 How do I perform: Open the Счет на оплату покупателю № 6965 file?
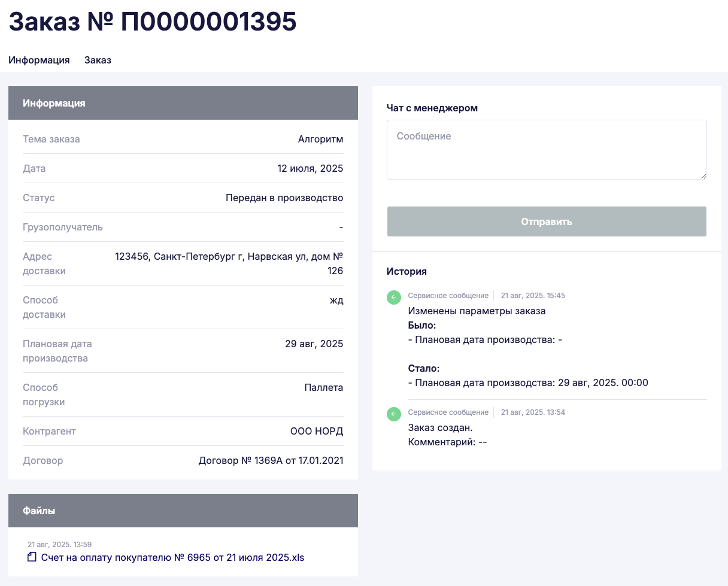[x=172, y=557]
